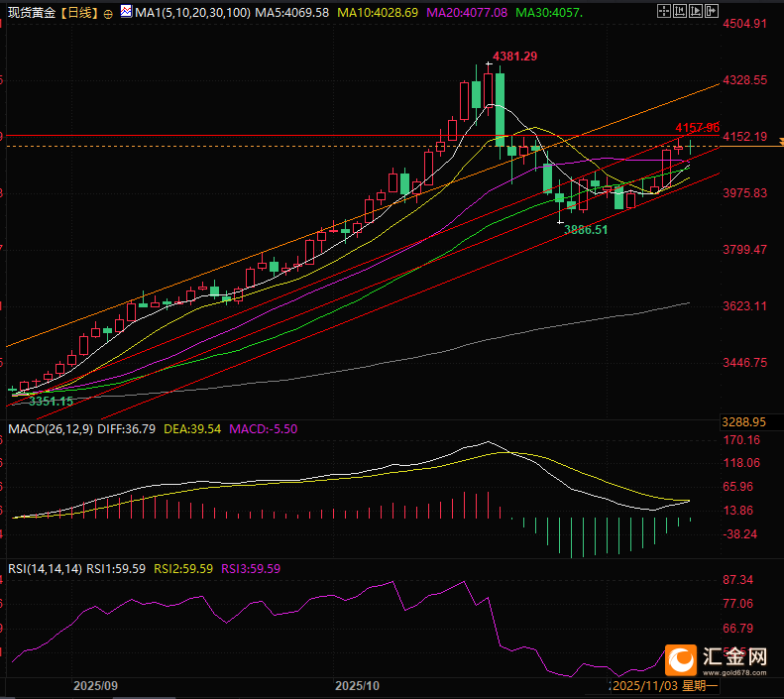The image size is (784, 699).
Task: Click the pop-out chart window icon
Action: (x=712, y=11)
